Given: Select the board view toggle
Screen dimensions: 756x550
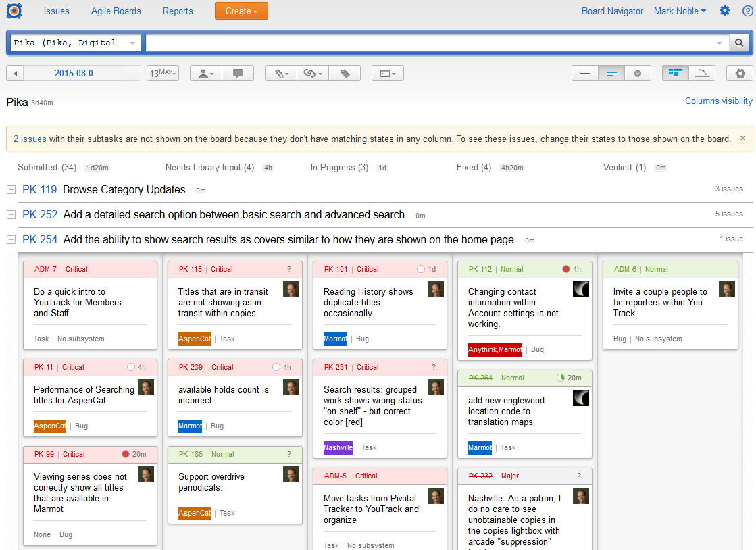Looking at the screenshot, I should point(675,73).
